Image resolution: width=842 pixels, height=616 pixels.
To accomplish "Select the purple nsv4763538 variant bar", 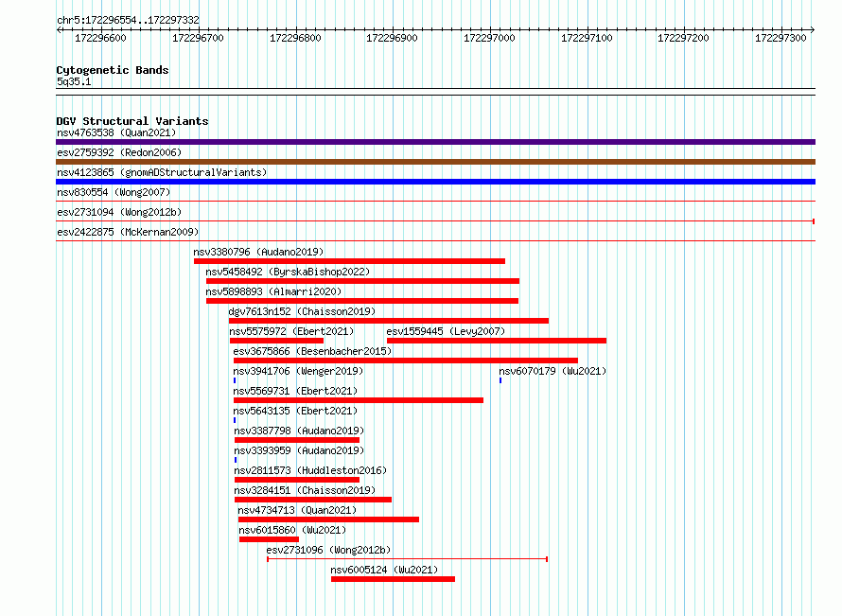I will tap(435, 142).
